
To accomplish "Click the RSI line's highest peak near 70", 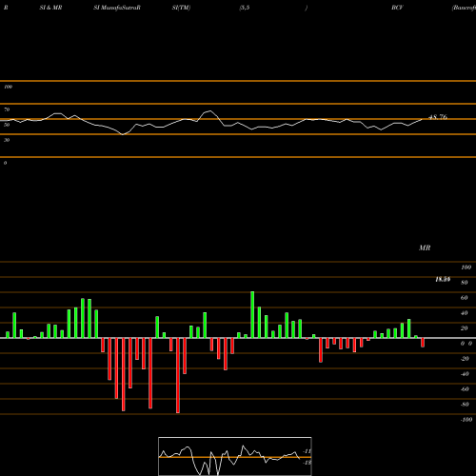I will click(209, 110).
